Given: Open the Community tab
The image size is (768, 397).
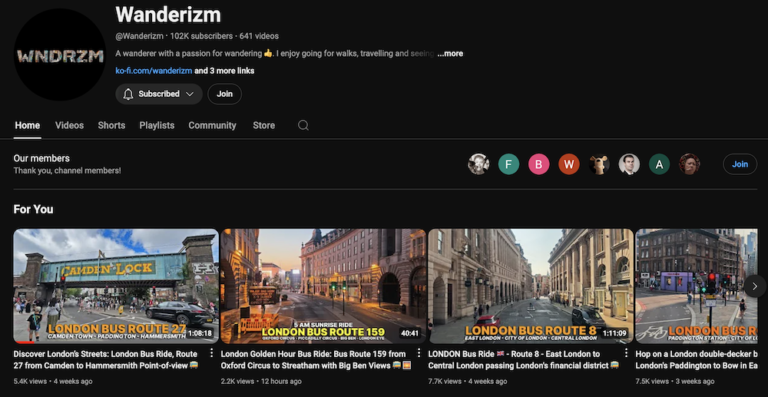Looking at the screenshot, I should click(212, 125).
